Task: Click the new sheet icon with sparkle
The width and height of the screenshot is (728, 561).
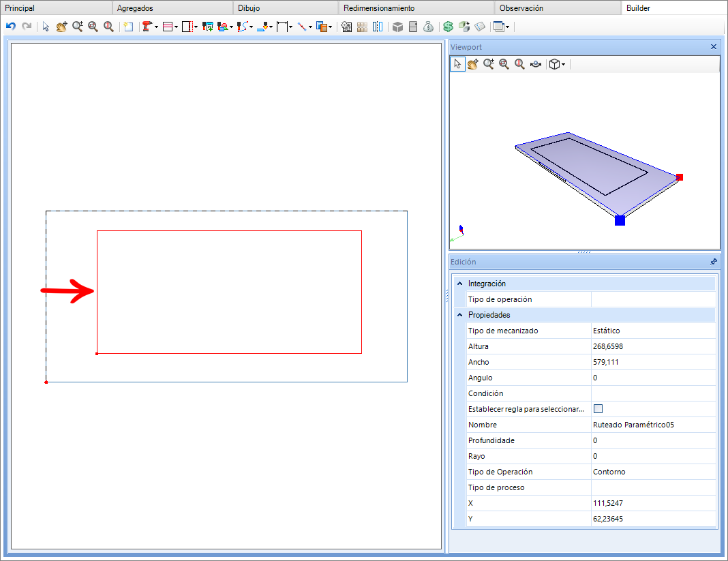Action: (128, 27)
